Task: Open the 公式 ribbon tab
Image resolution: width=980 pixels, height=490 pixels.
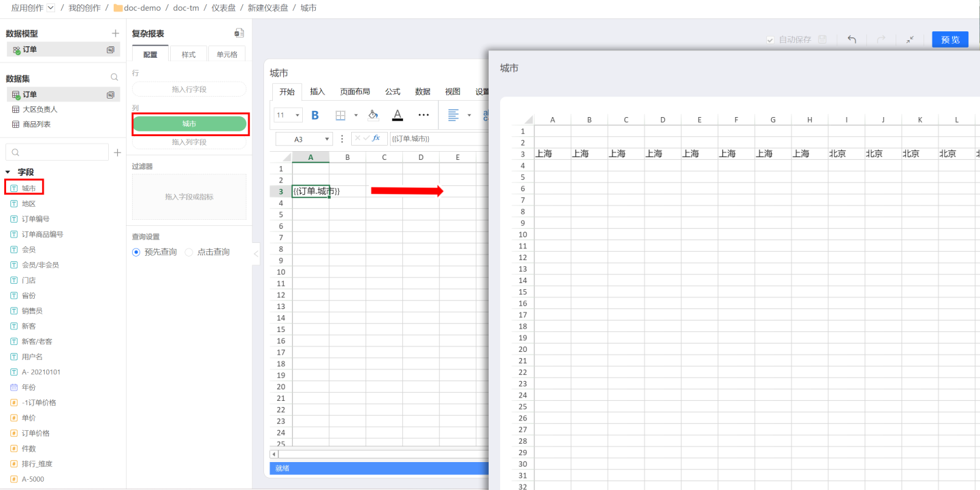Action: point(393,92)
